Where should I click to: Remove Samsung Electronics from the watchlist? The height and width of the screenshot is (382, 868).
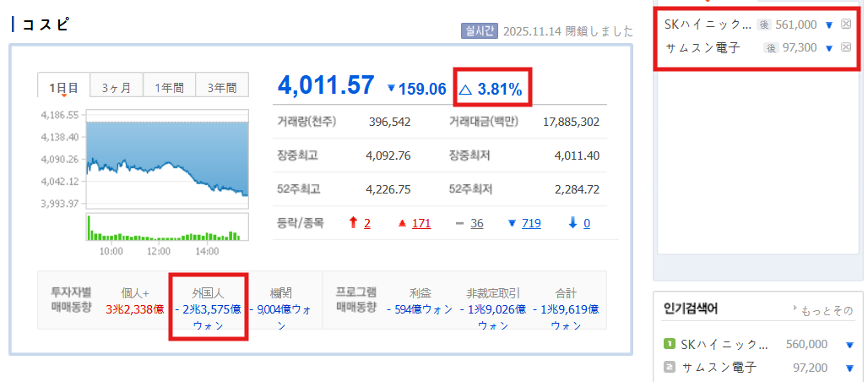[846, 47]
